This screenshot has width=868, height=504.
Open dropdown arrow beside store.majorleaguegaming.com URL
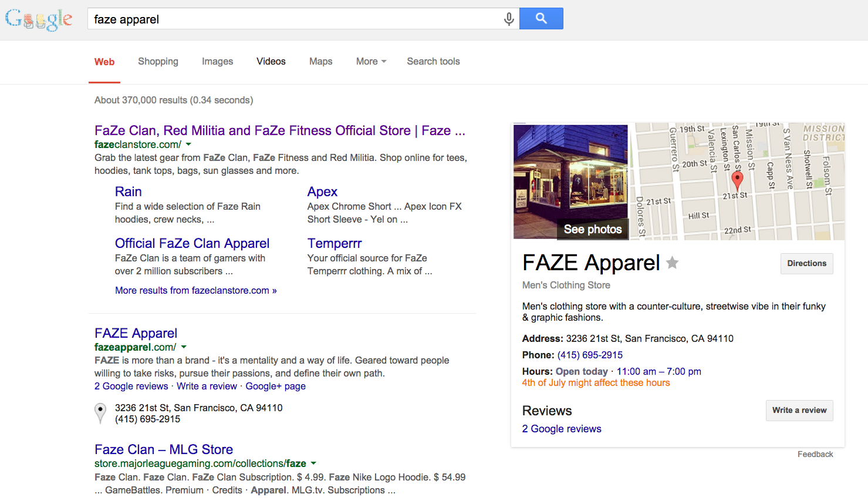[313, 463]
